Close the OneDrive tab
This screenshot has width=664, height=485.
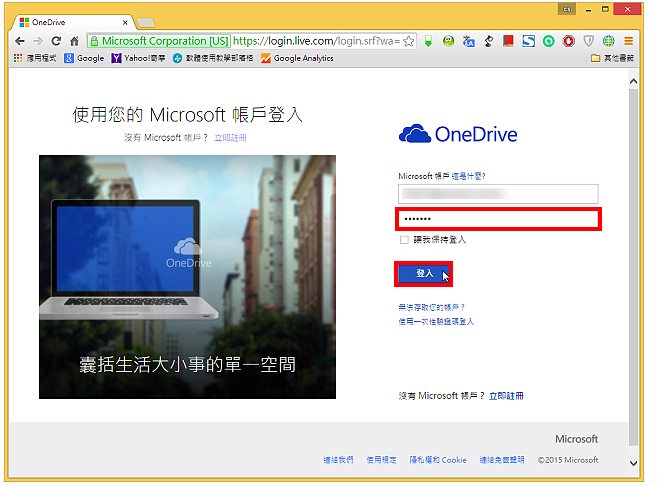coord(125,22)
